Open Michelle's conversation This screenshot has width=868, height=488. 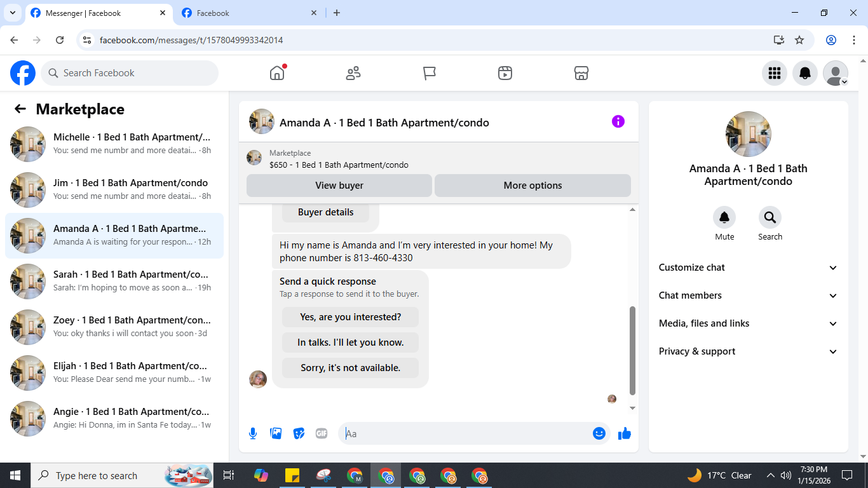tap(114, 144)
